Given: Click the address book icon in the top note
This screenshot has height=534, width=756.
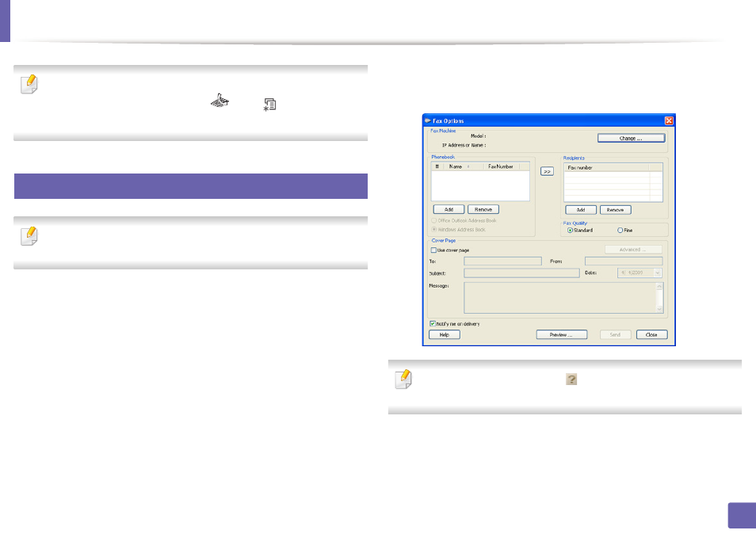Looking at the screenshot, I should click(x=269, y=105).
